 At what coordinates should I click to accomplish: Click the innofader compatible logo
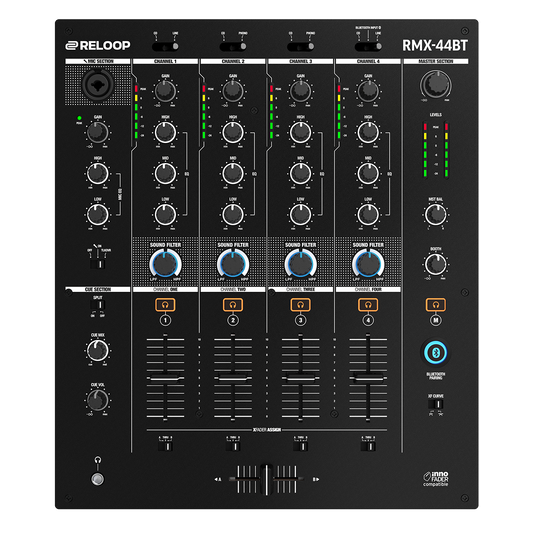pyautogui.click(x=436, y=479)
